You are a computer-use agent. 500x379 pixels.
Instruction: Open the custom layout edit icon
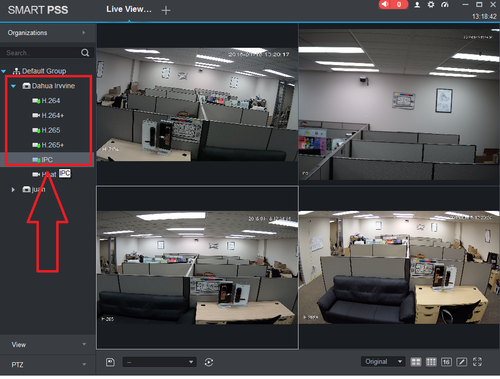462,362
